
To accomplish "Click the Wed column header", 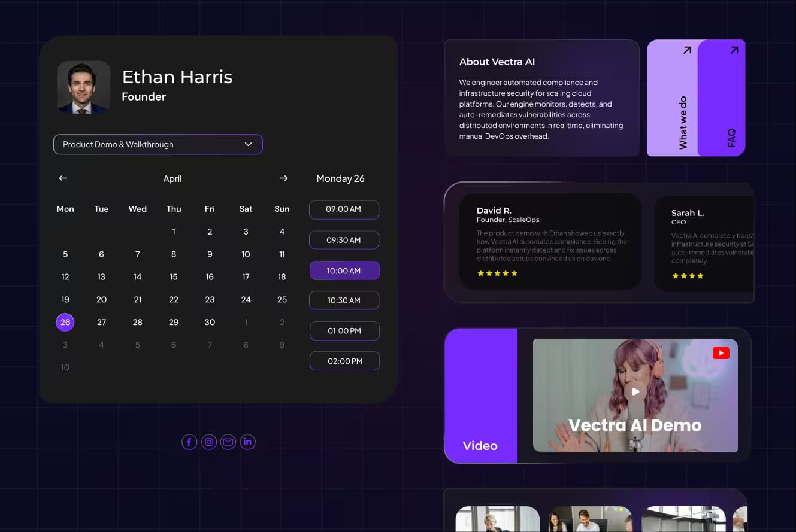I will [138, 209].
